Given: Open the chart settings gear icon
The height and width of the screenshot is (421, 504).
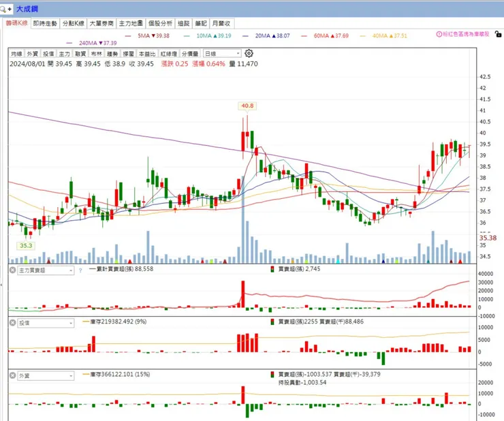Looking at the screenshot, I should click(x=249, y=53).
